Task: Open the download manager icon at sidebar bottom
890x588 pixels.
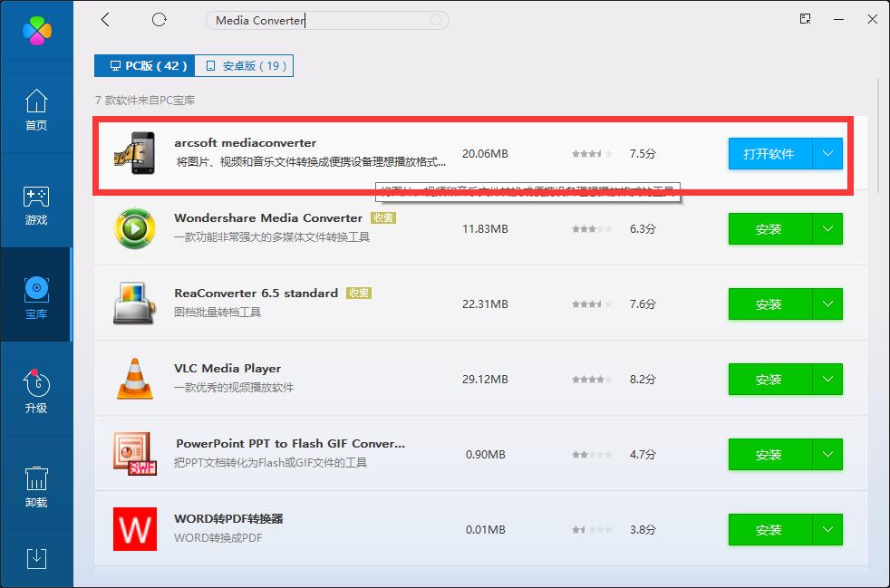Action: pos(36,558)
